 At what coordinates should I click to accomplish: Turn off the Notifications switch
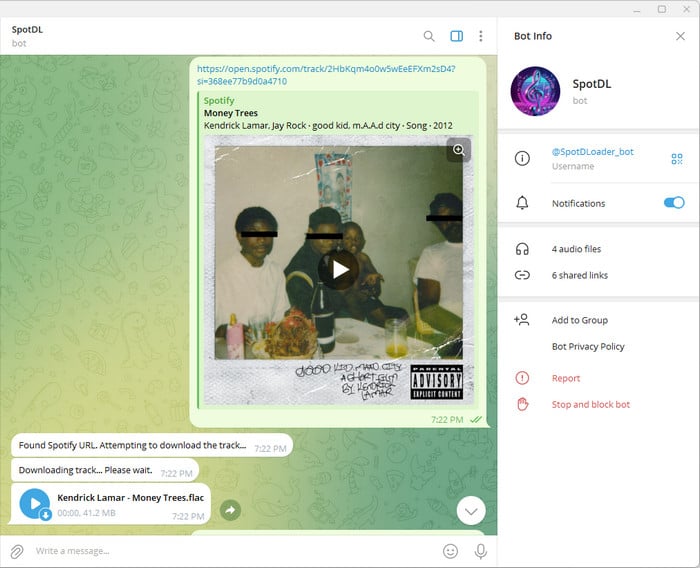674,203
